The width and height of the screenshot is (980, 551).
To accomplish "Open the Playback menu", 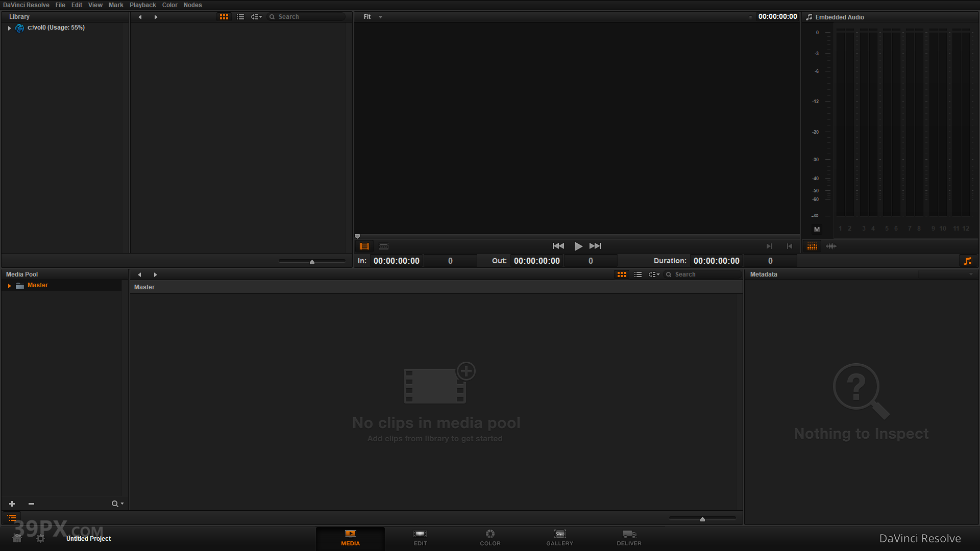I will (x=143, y=5).
